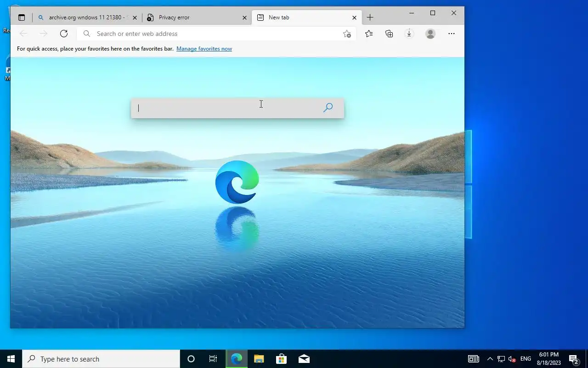Click the touch keyboard tray icon

coord(473,359)
